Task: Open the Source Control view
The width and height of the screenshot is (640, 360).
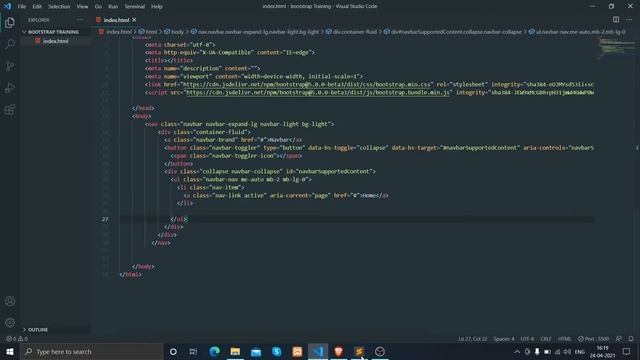Action: point(10,66)
